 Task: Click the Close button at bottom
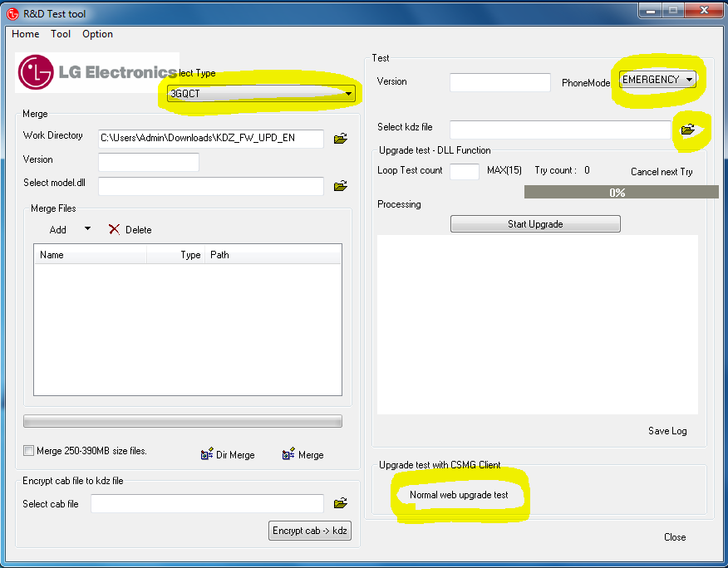(x=675, y=537)
